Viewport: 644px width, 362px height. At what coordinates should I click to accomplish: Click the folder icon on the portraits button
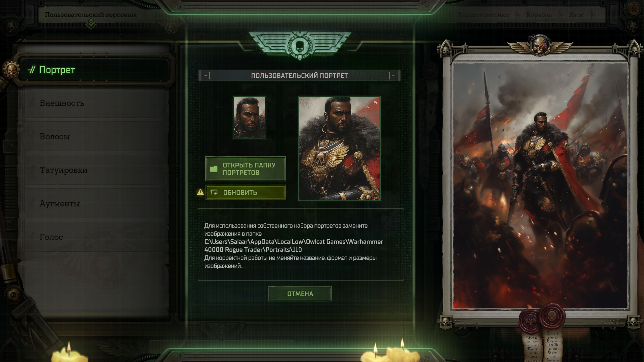coord(214,168)
